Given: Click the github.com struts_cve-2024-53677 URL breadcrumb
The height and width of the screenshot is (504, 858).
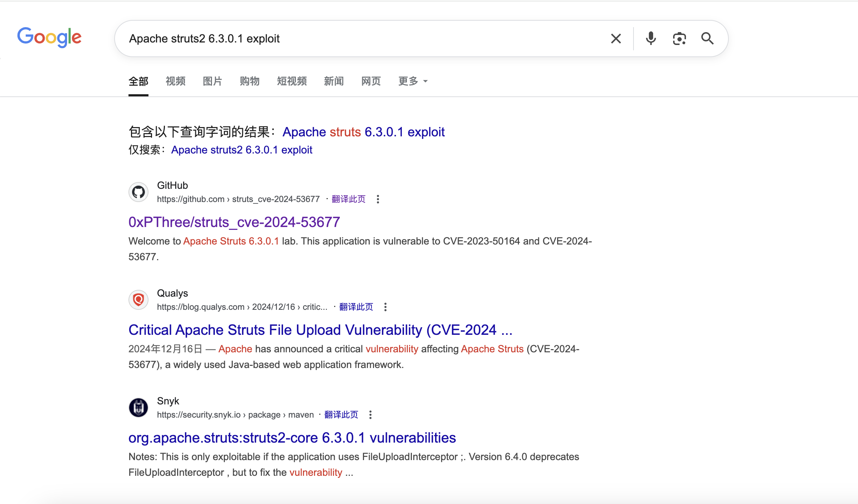Looking at the screenshot, I should [x=238, y=199].
